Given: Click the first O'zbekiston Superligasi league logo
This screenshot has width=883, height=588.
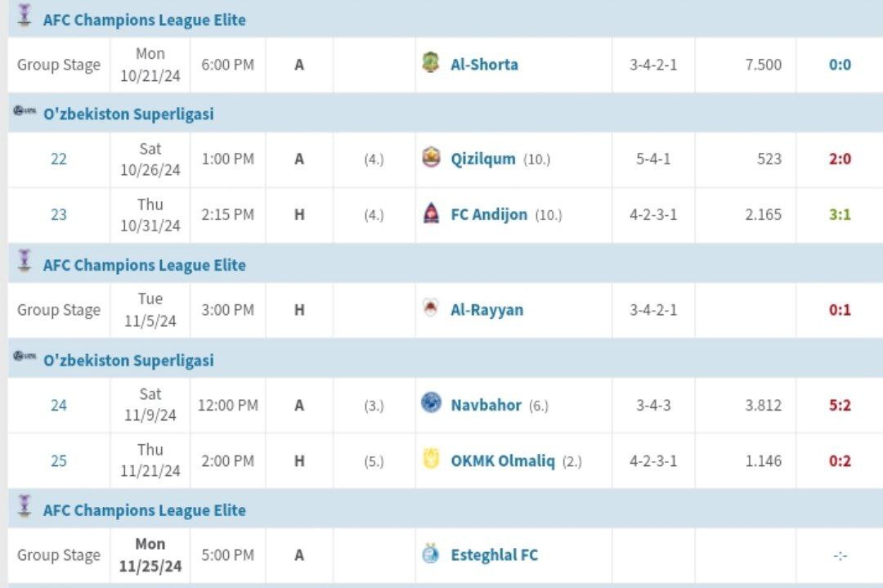Looking at the screenshot, I should 25,112.
